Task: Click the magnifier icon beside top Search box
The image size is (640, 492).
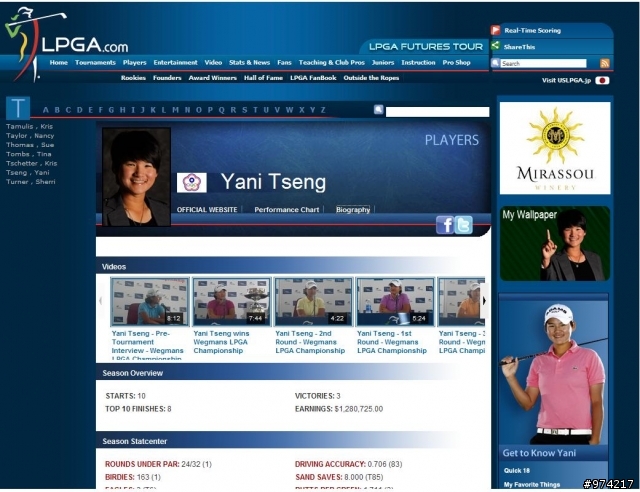Action: click(x=495, y=63)
